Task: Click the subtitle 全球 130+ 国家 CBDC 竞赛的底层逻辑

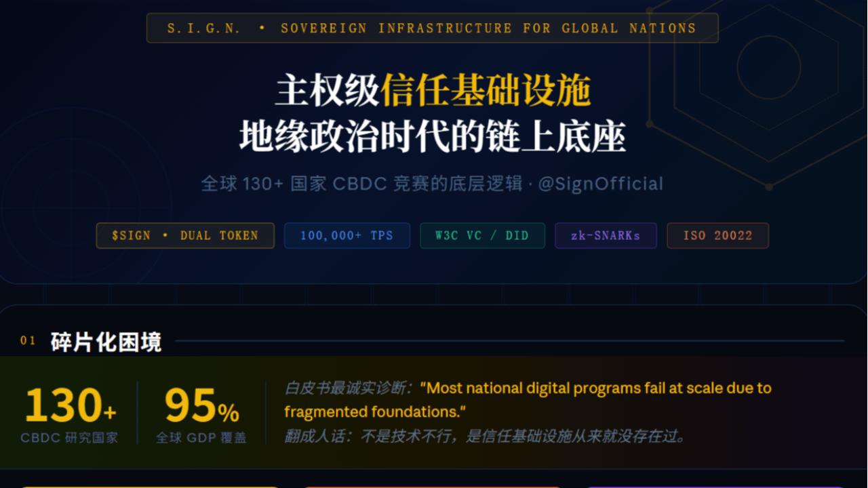Action: coord(362,184)
